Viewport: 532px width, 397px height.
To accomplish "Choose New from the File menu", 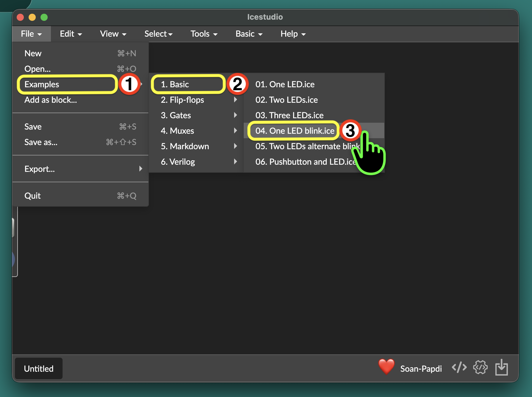I will [80, 53].
